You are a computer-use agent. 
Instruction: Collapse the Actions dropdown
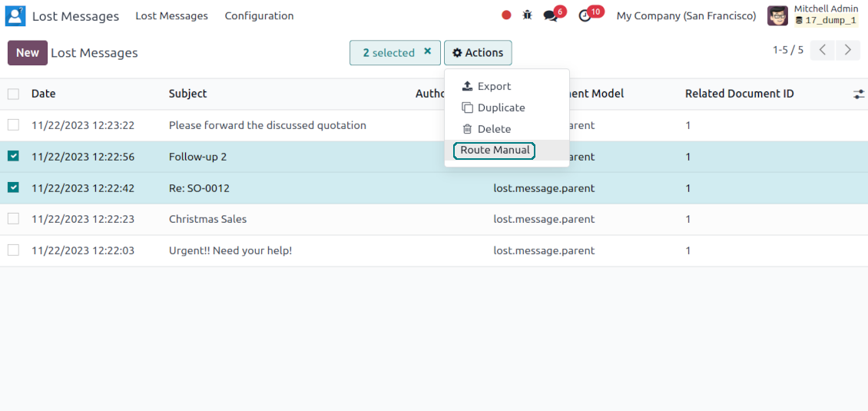tap(478, 53)
